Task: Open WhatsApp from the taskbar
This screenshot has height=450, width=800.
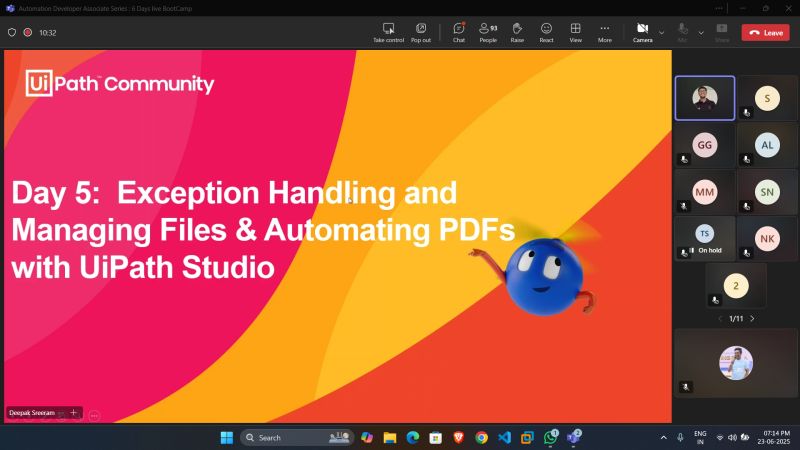Action: (550, 438)
